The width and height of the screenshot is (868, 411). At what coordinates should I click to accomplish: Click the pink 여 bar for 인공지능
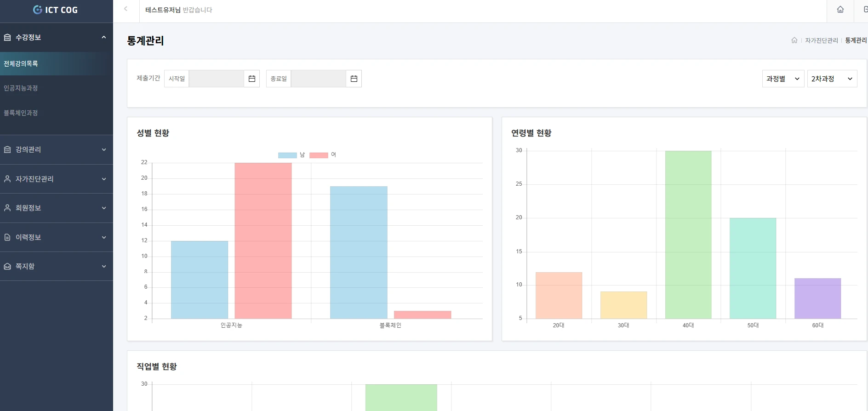coord(263,240)
